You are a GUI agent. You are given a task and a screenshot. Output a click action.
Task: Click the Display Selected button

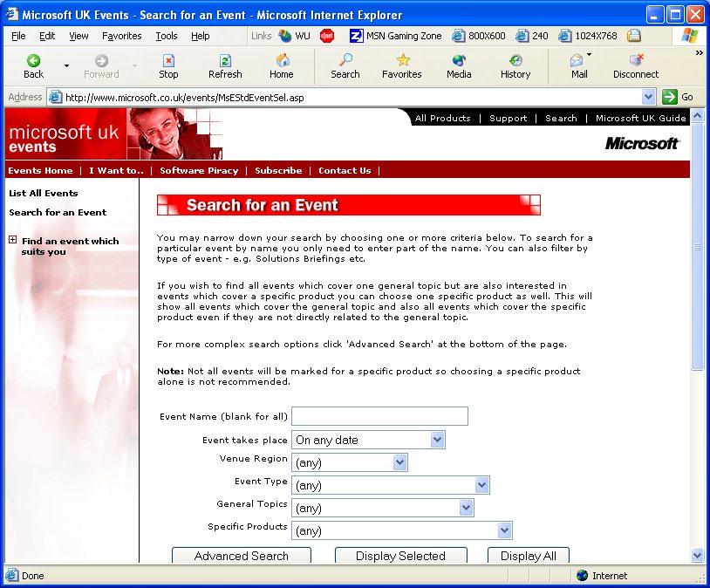[x=400, y=556]
